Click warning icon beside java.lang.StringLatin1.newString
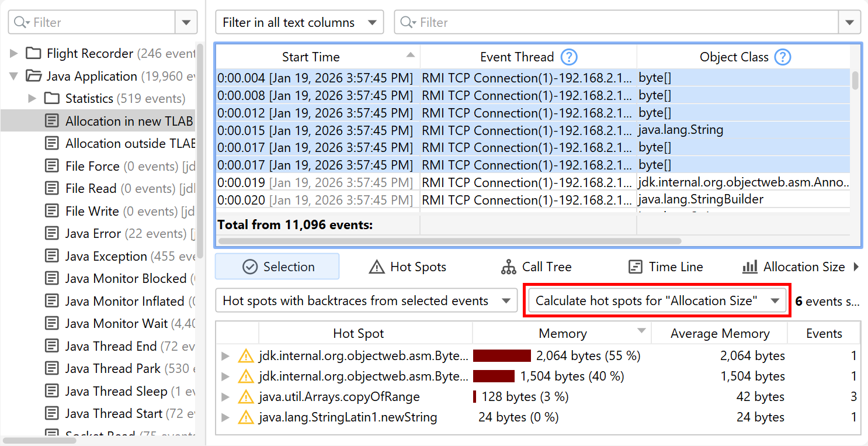Image resolution: width=868 pixels, height=446 pixels. 246,417
